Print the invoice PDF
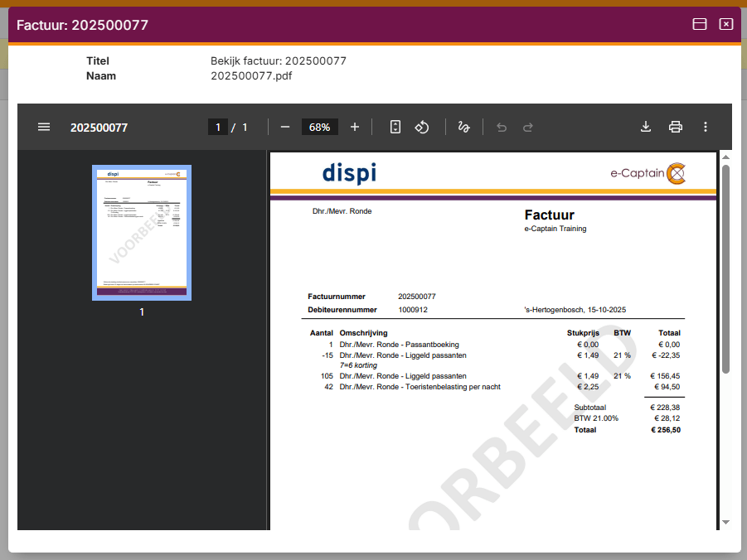Viewport: 747px width, 560px height. (676, 127)
